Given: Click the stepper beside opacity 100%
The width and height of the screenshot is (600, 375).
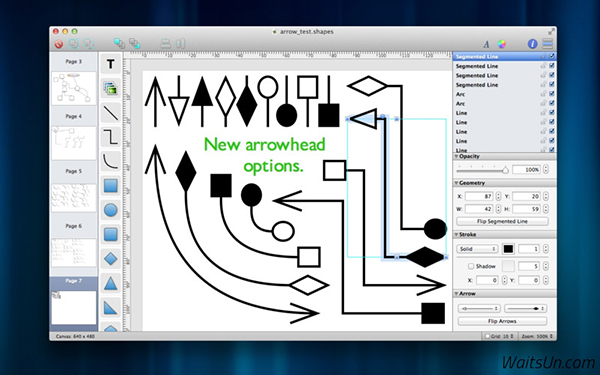Looking at the screenshot, I should pyautogui.click(x=546, y=170).
